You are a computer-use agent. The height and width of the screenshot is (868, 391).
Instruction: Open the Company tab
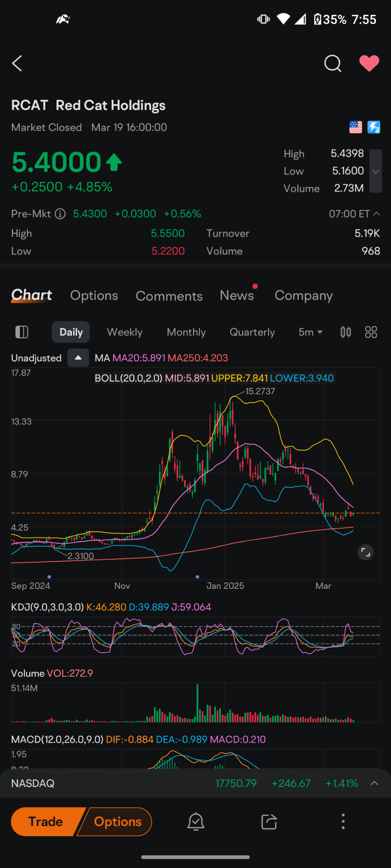click(x=304, y=296)
